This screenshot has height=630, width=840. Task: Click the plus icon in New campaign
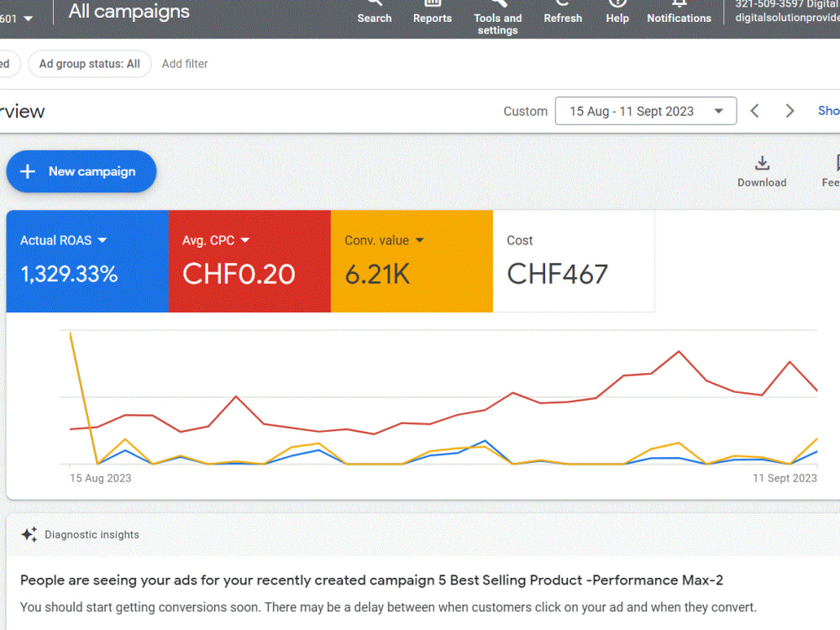(x=28, y=171)
